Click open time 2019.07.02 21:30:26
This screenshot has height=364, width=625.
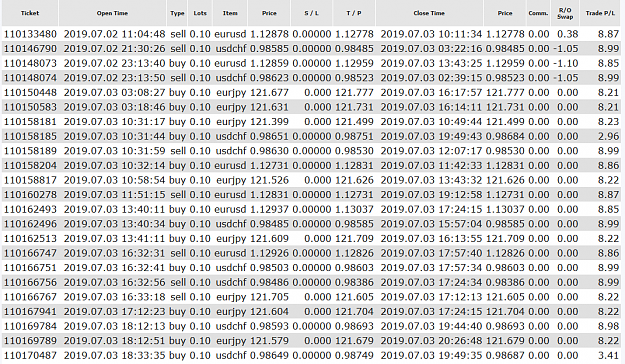tap(114, 49)
